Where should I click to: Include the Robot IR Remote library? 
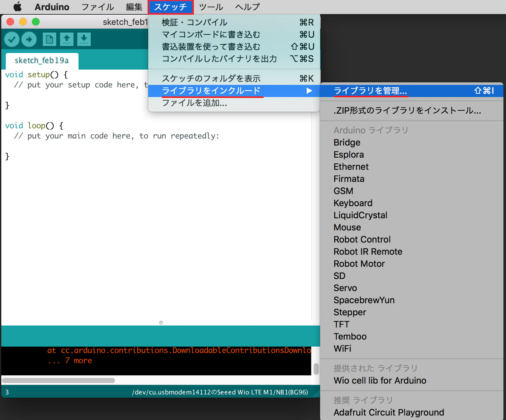coord(412,251)
